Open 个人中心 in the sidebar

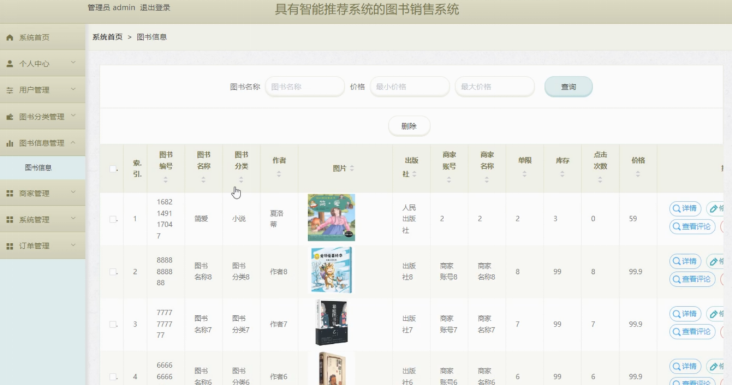tap(43, 64)
